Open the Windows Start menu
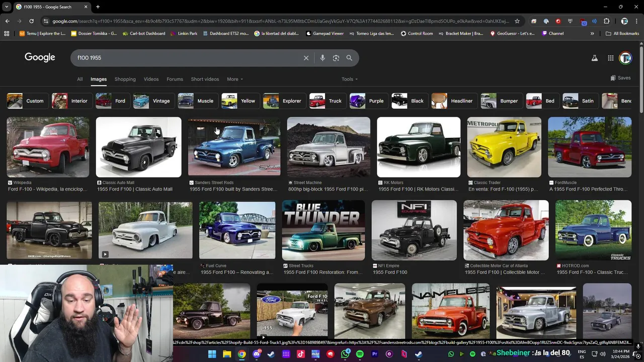The height and width of the screenshot is (362, 644). 212,354
